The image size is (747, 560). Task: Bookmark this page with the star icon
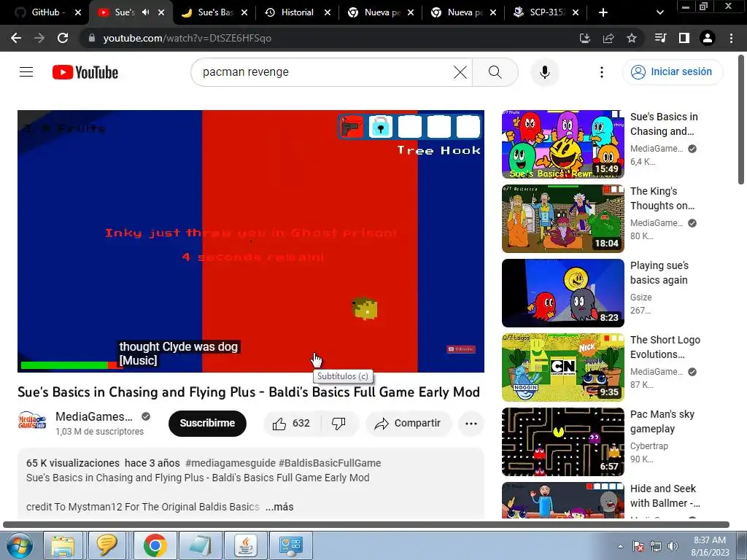pos(632,38)
